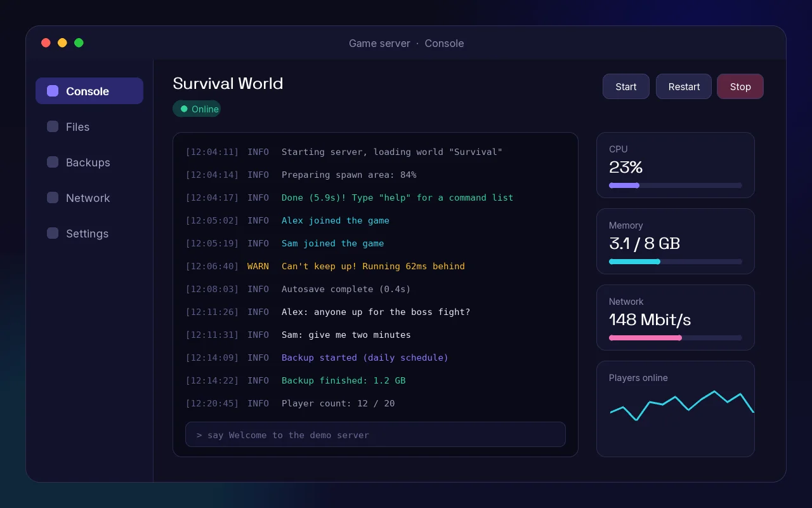Click timestamp [12:11:26]
This screenshot has width=812, height=508.
(212, 312)
